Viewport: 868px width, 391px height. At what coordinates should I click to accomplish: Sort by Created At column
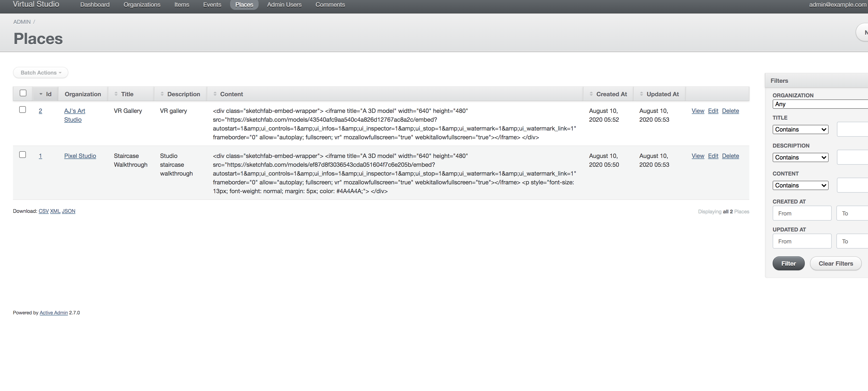point(611,94)
